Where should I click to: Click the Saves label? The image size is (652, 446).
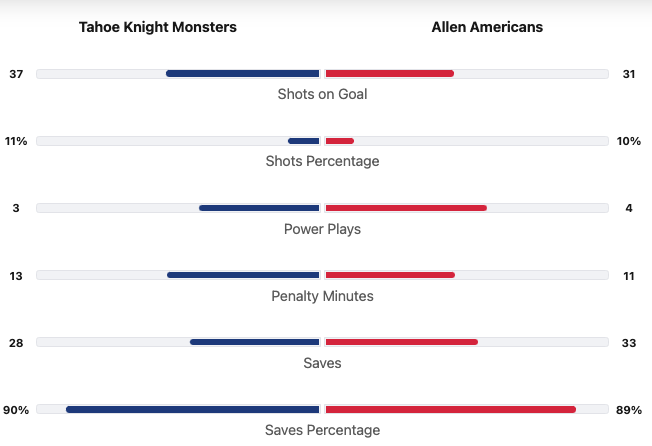(x=322, y=363)
